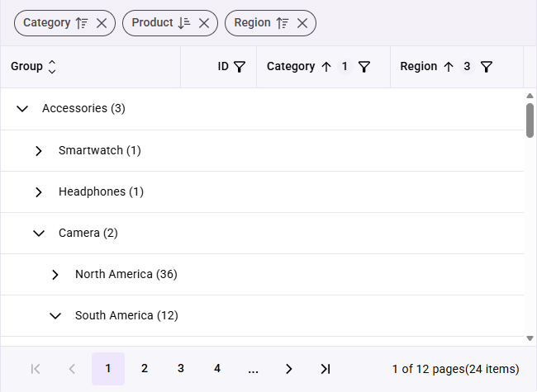The height and width of the screenshot is (392, 537).
Task: Expand the North America (36) group
Action: (x=55, y=275)
